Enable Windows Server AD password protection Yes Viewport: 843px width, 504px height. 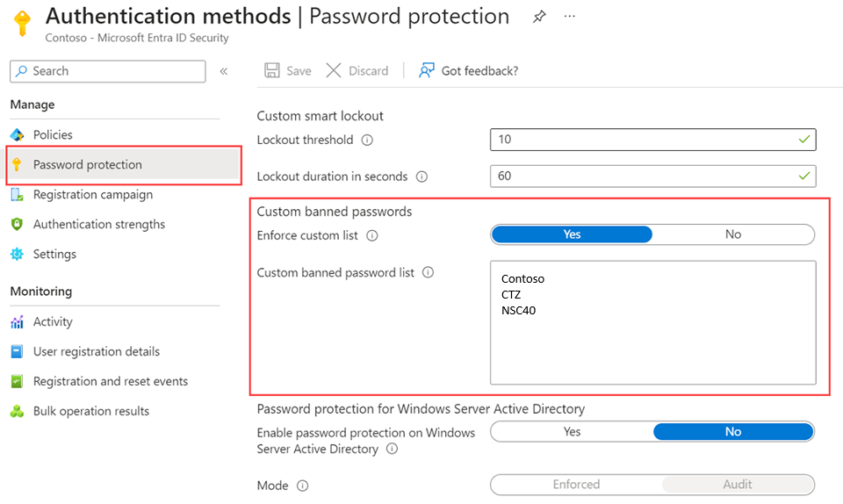click(572, 432)
